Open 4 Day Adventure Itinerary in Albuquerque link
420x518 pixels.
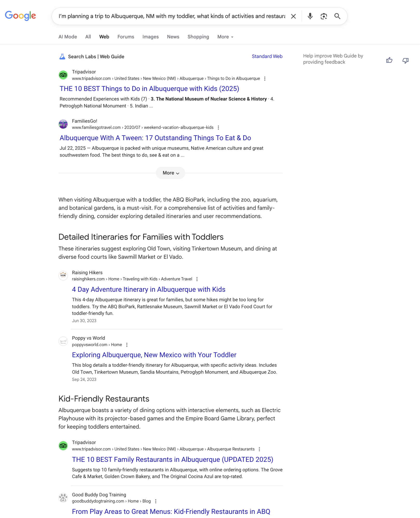pos(149,290)
